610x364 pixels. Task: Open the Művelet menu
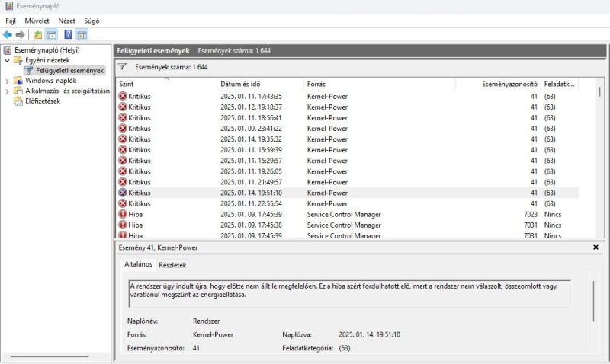click(37, 21)
